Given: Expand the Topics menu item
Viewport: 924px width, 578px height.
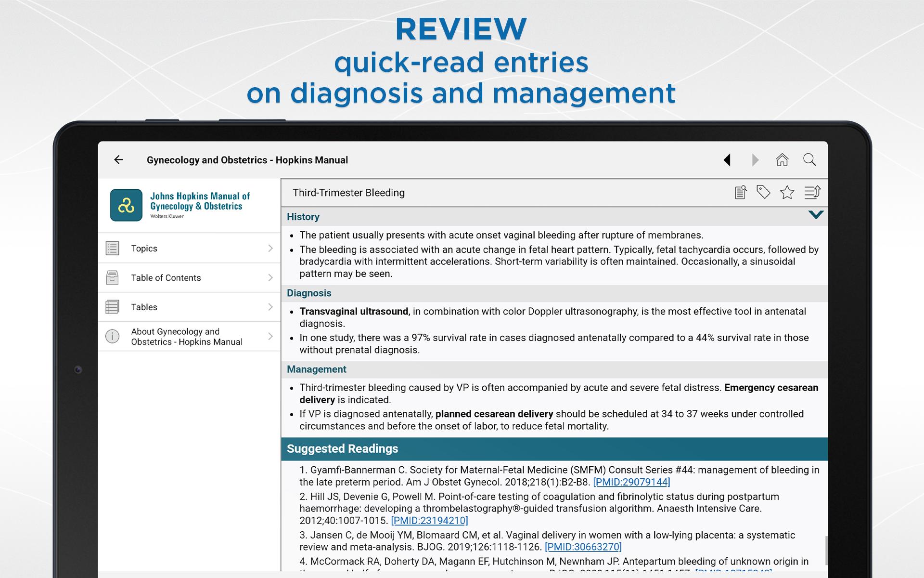Looking at the screenshot, I should (x=144, y=249).
